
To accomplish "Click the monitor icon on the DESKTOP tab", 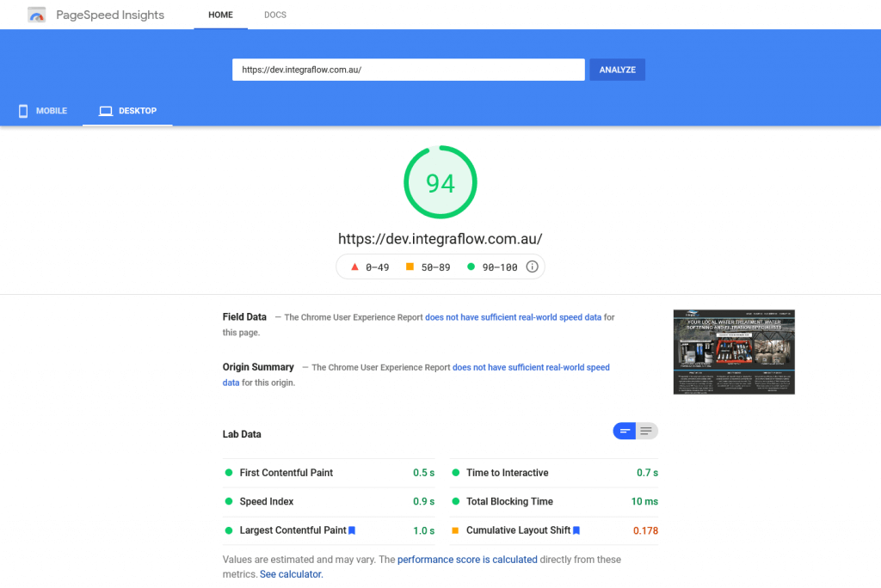I will pyautogui.click(x=105, y=110).
